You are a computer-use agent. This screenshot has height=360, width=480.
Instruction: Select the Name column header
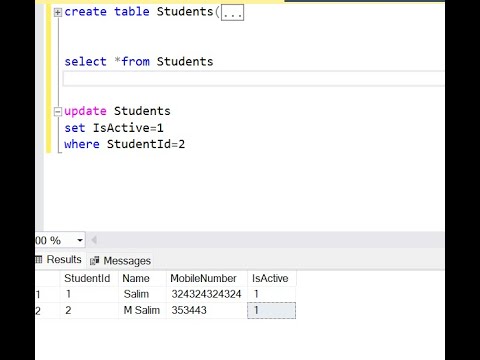(142, 278)
